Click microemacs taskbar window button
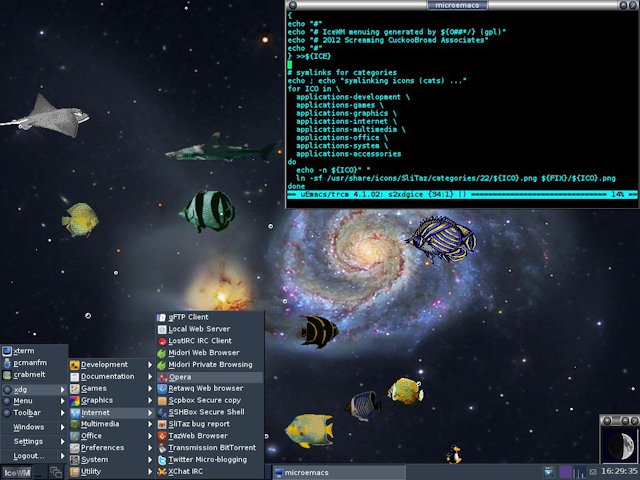 (x=339, y=473)
